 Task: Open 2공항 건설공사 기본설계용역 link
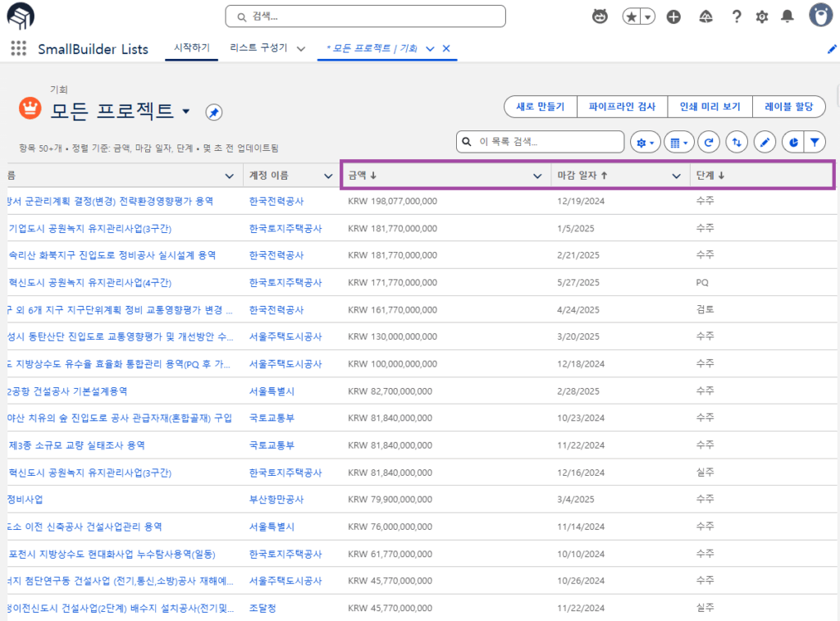pos(67,391)
